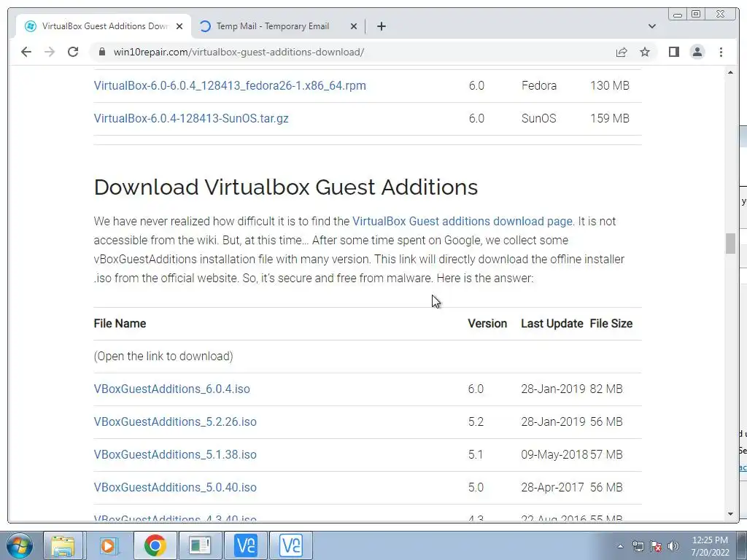Open Chrome three-dot menu

(x=721, y=52)
